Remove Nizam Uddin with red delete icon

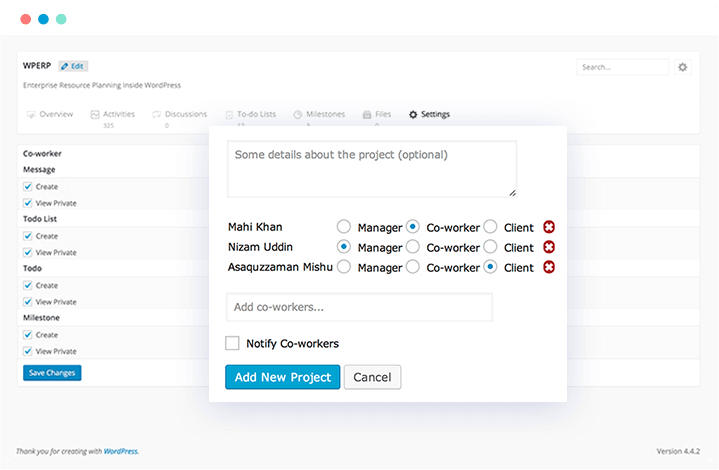click(x=549, y=247)
